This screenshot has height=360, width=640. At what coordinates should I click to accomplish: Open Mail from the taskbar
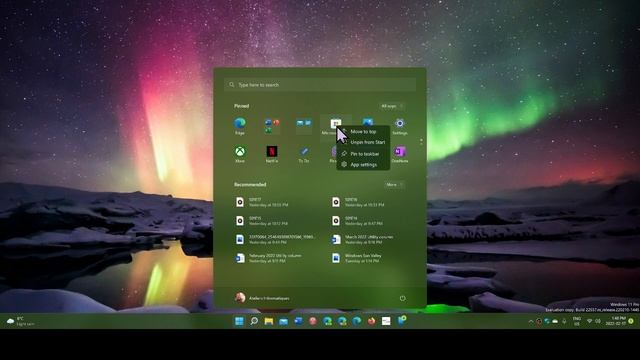[x=283, y=321]
